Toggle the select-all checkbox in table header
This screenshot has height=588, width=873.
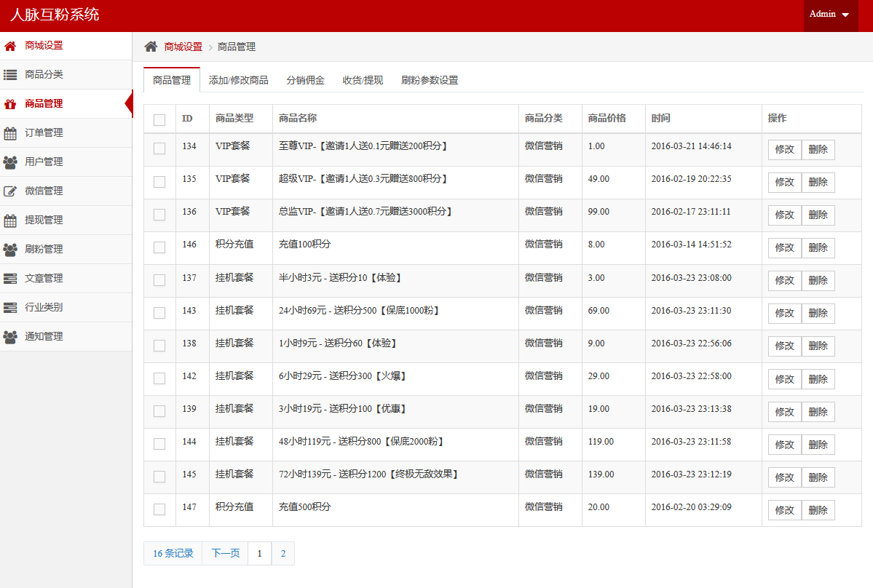(x=159, y=119)
